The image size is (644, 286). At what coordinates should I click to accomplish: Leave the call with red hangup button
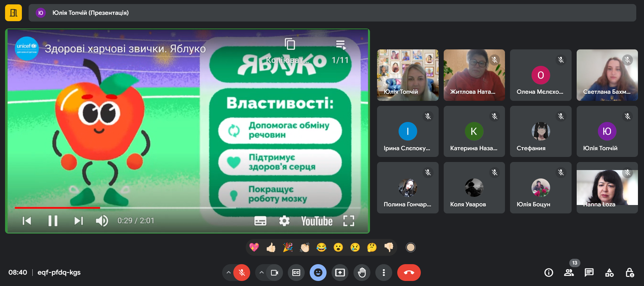click(x=409, y=273)
